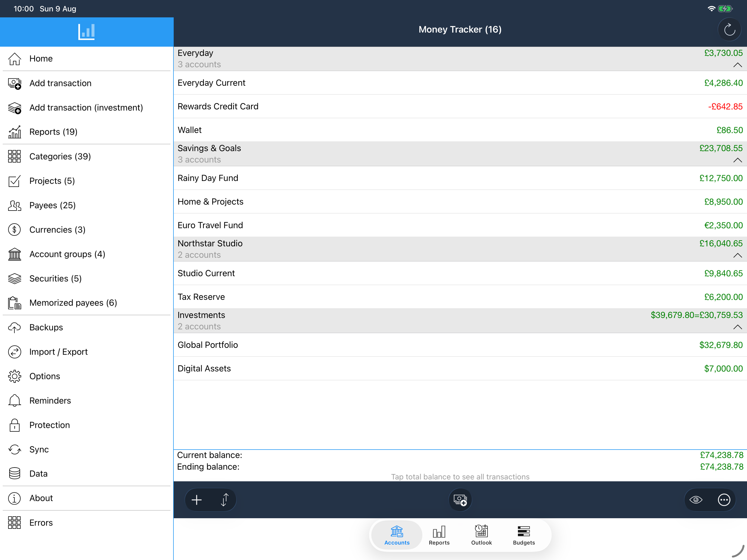
Task: Click the Currencies (3) dollar icon
Action: tap(14, 230)
